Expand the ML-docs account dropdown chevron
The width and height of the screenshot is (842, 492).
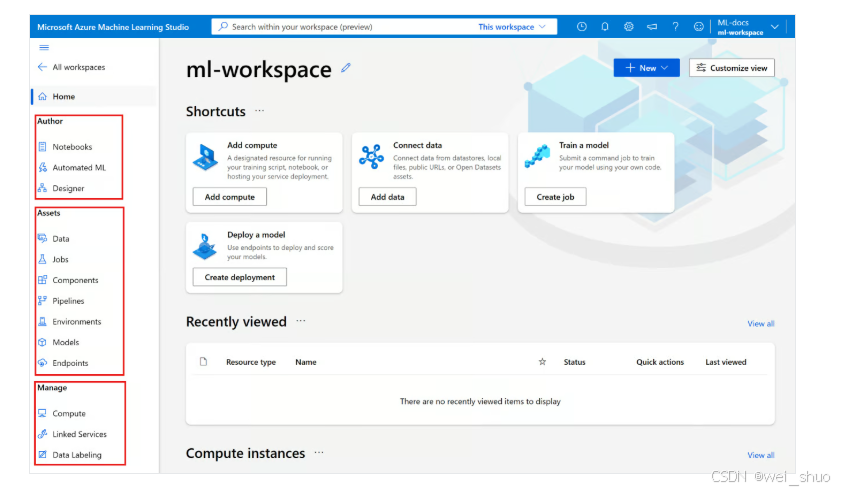(x=774, y=27)
